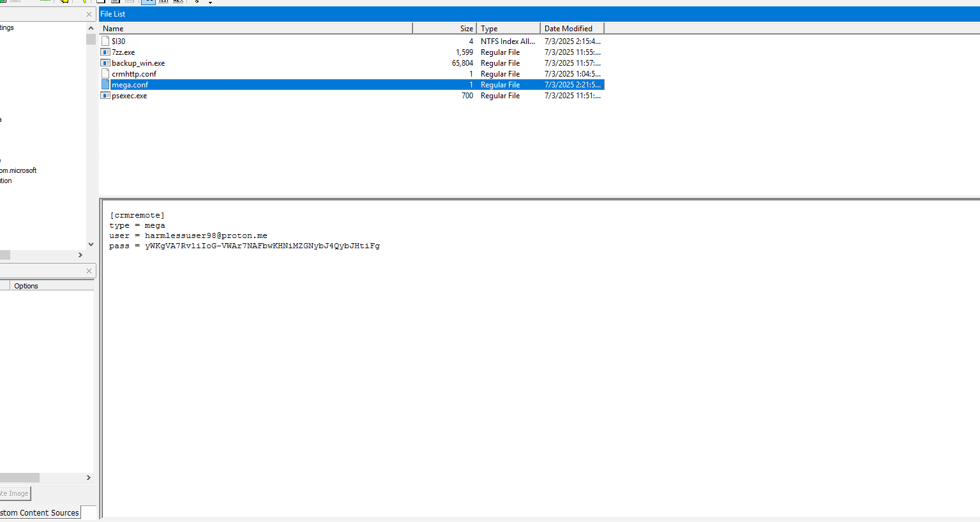The height and width of the screenshot is (522, 980).
Task: Switch to the Options tab
Action: (26, 285)
